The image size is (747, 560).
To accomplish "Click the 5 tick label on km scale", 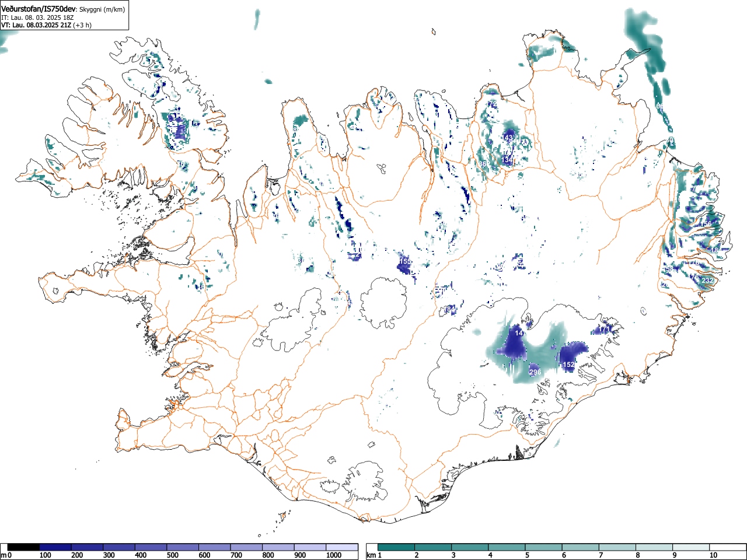I will point(527,555).
